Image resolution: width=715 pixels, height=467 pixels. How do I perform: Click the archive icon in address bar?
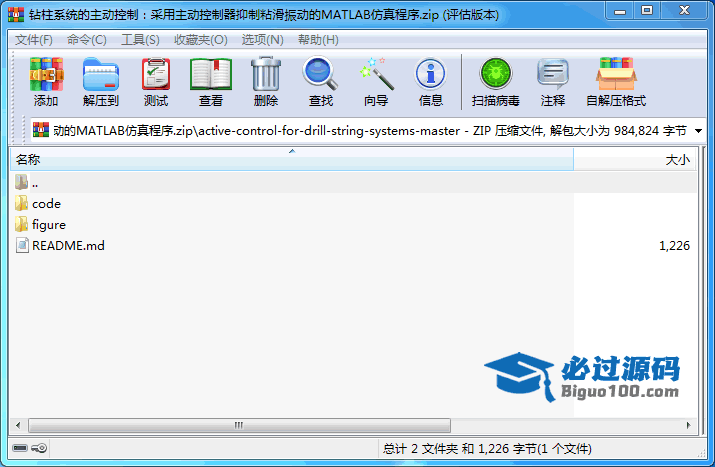[41, 130]
